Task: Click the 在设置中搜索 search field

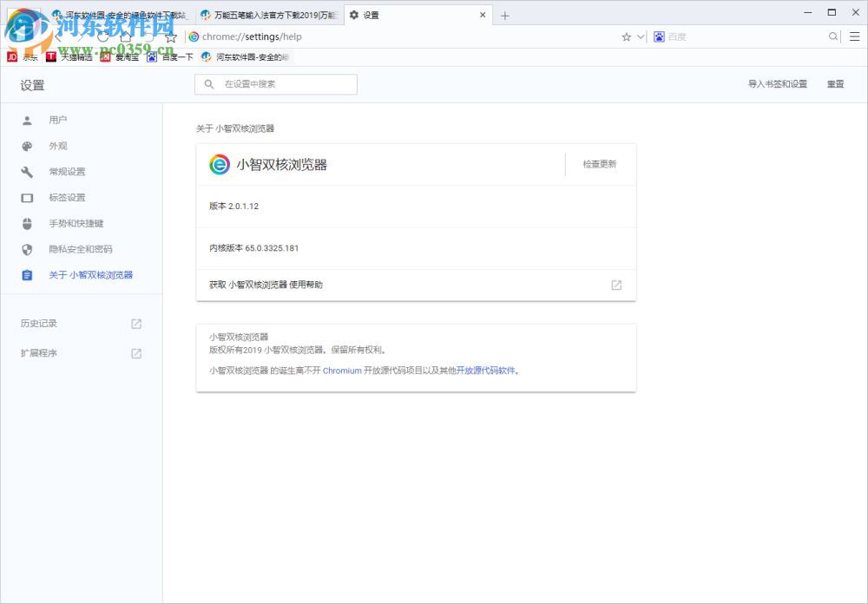Action: click(x=275, y=84)
